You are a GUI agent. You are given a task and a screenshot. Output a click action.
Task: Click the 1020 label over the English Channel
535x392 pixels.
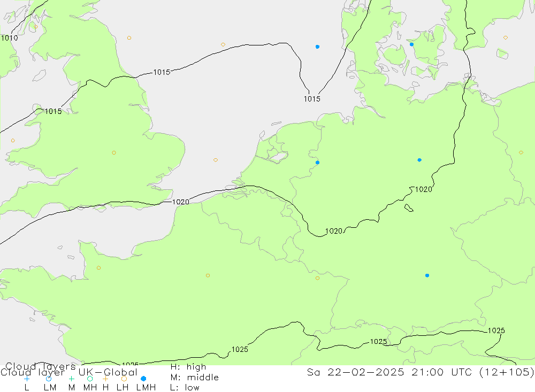click(x=180, y=202)
